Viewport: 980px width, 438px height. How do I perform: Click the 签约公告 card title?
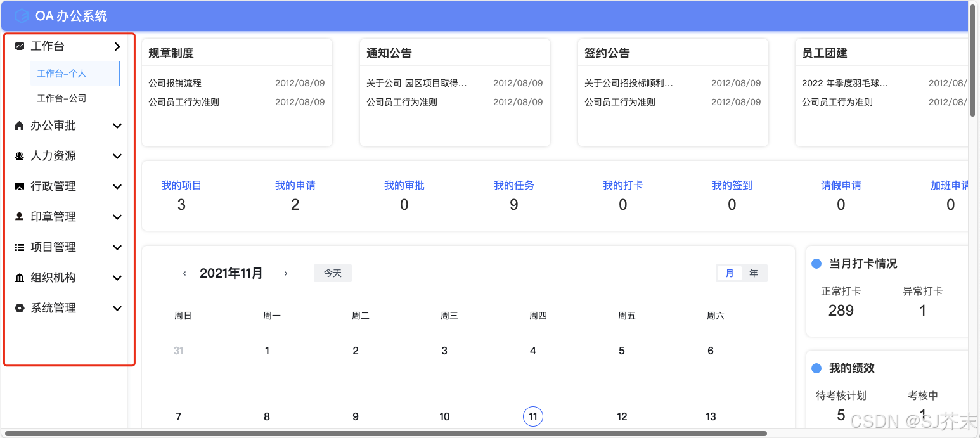point(607,53)
